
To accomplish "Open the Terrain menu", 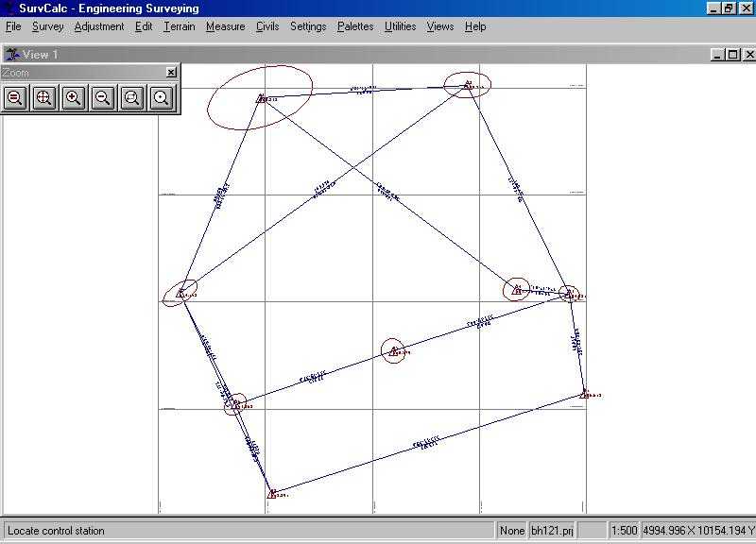I will (180, 26).
